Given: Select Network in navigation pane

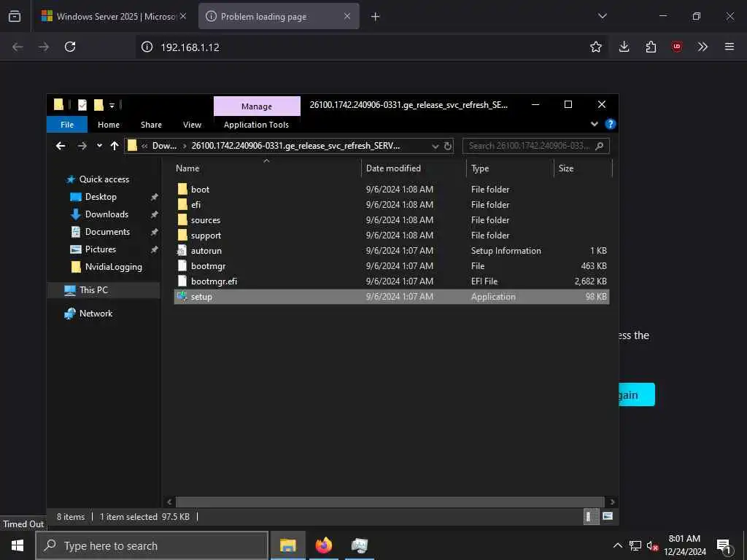Looking at the screenshot, I should pos(96,314).
